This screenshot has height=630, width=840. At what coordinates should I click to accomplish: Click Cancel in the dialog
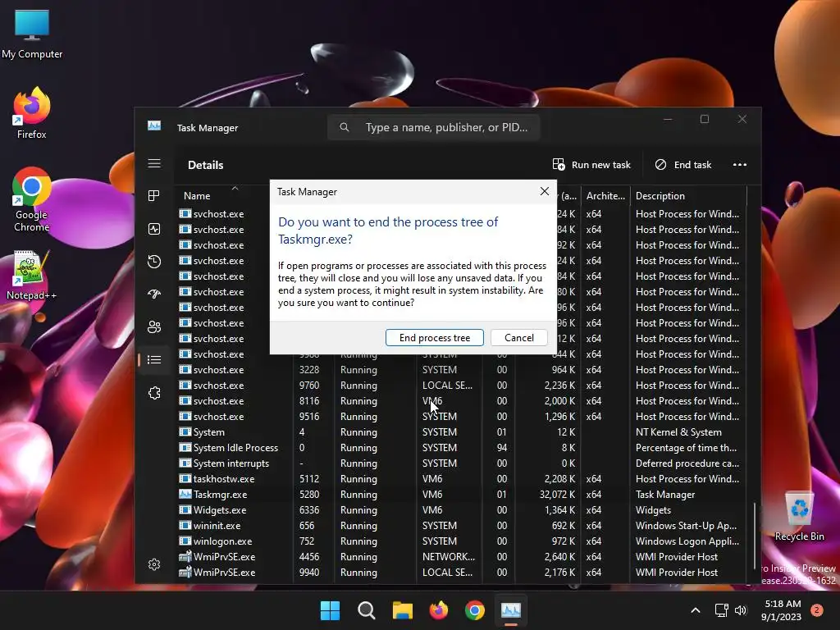click(x=519, y=337)
